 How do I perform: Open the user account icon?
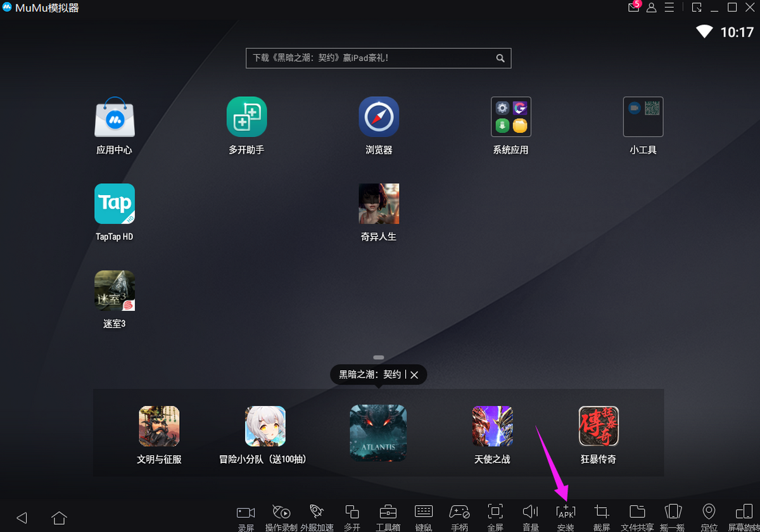[x=651, y=8]
